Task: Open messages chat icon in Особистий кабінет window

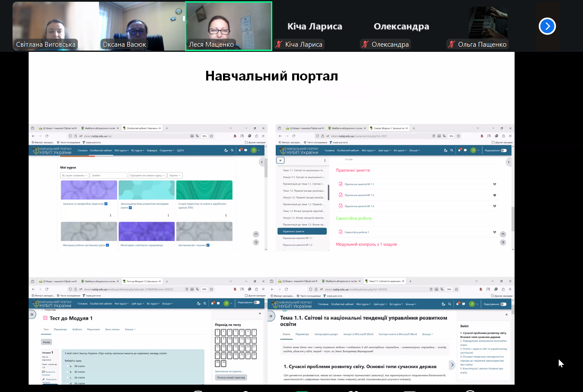Action: (x=245, y=150)
